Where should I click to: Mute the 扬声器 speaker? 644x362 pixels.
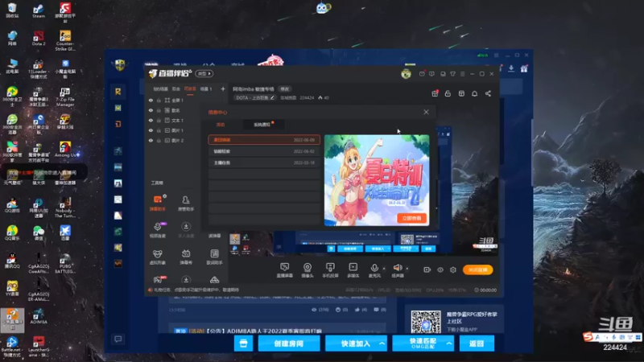point(398,270)
